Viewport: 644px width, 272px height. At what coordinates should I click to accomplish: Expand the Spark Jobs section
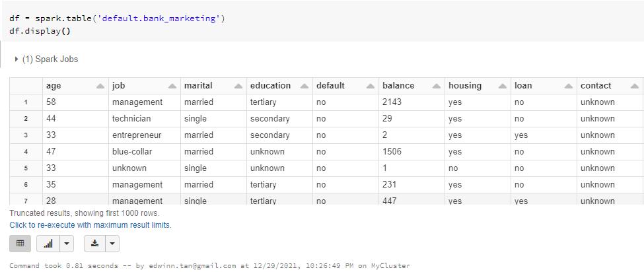pyautogui.click(x=17, y=59)
